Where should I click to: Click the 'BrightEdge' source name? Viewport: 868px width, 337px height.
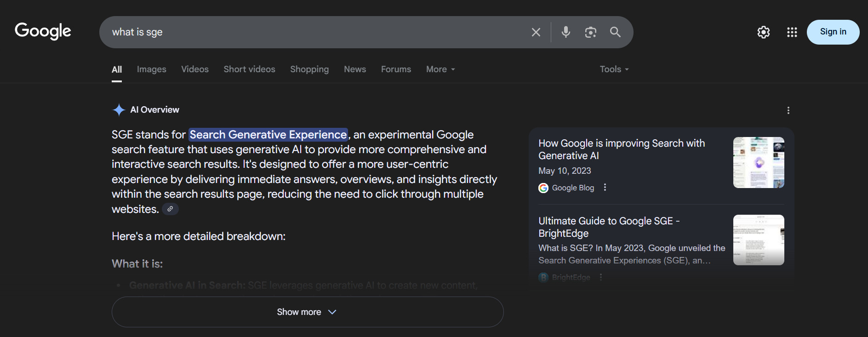571,277
